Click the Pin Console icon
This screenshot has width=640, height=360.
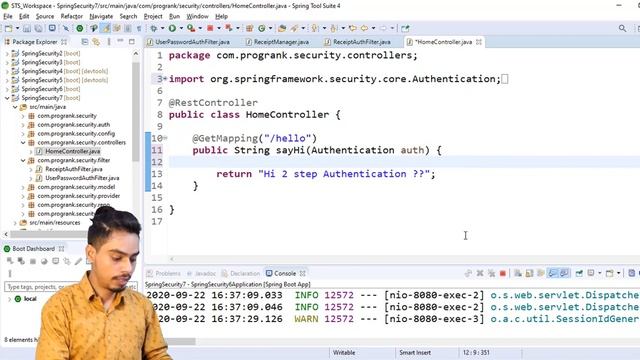click(x=579, y=273)
